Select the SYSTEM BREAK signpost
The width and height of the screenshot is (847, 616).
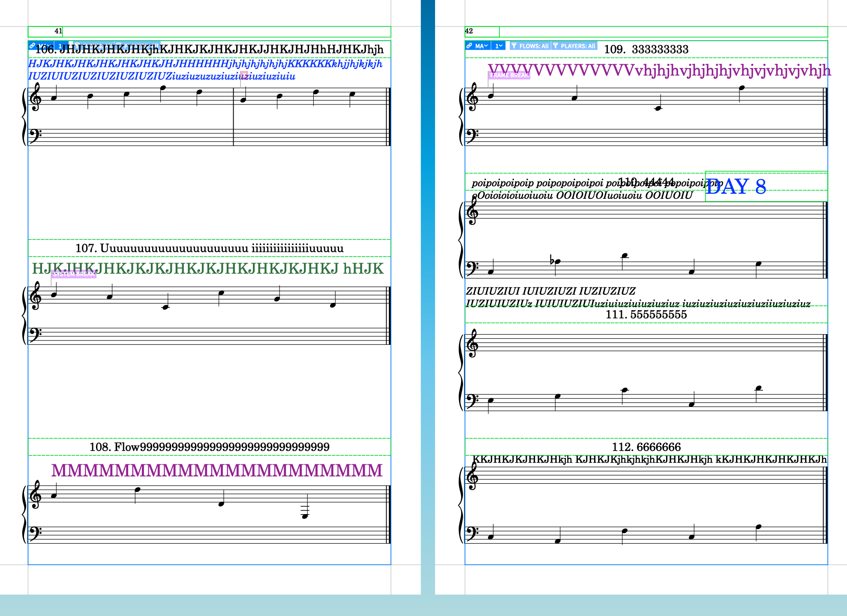(x=74, y=274)
